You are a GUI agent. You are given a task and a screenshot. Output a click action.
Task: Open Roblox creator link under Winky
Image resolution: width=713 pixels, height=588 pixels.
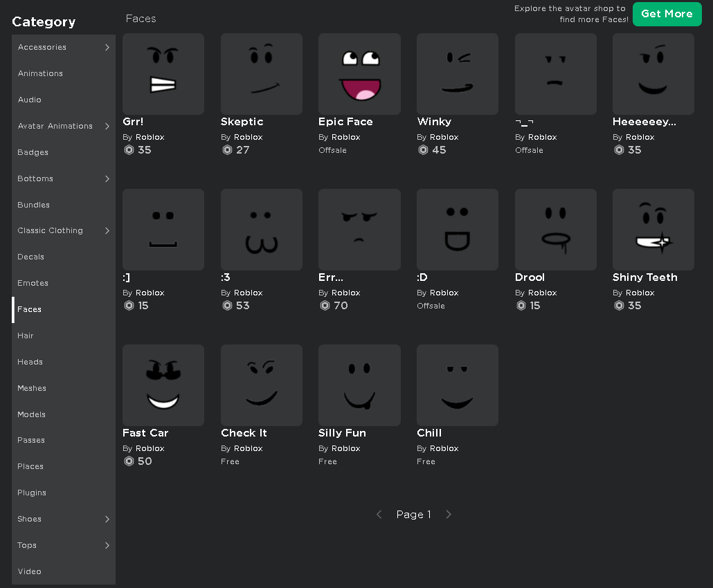(x=444, y=137)
